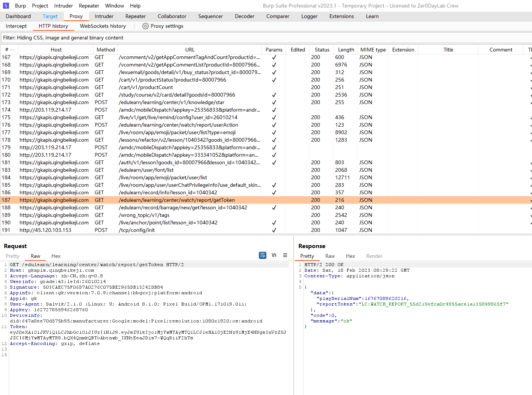Click the Signature header line in the request
Viewport: 532px width, 395px height.
pyautogui.click(x=86, y=287)
